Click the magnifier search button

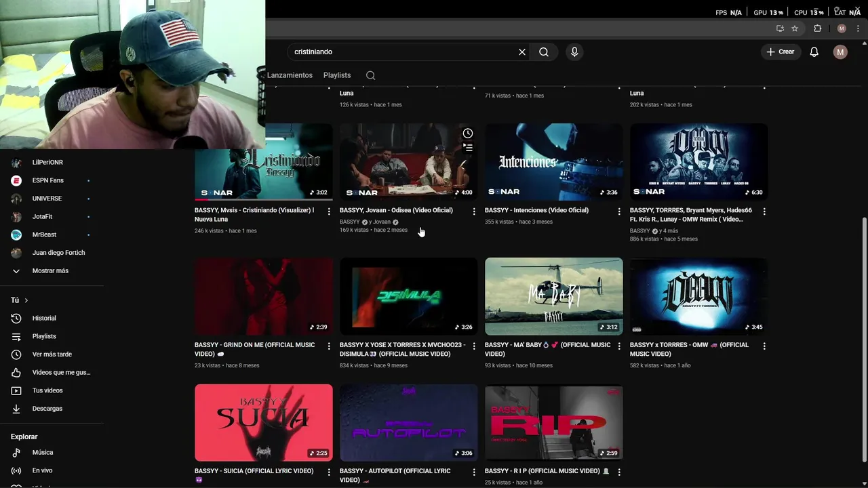coord(544,52)
